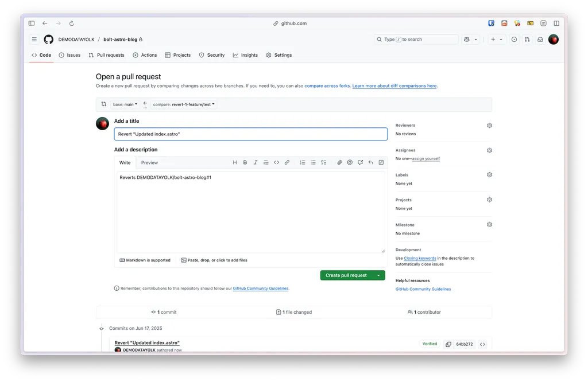Screen dimensions: 588x382
Task: Open the issues icon in header
Action: (514, 40)
